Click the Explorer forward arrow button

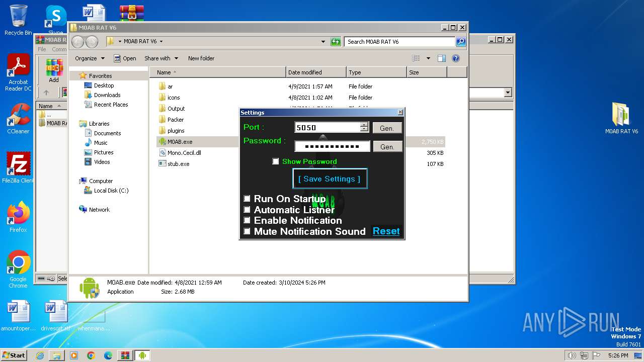[92, 42]
